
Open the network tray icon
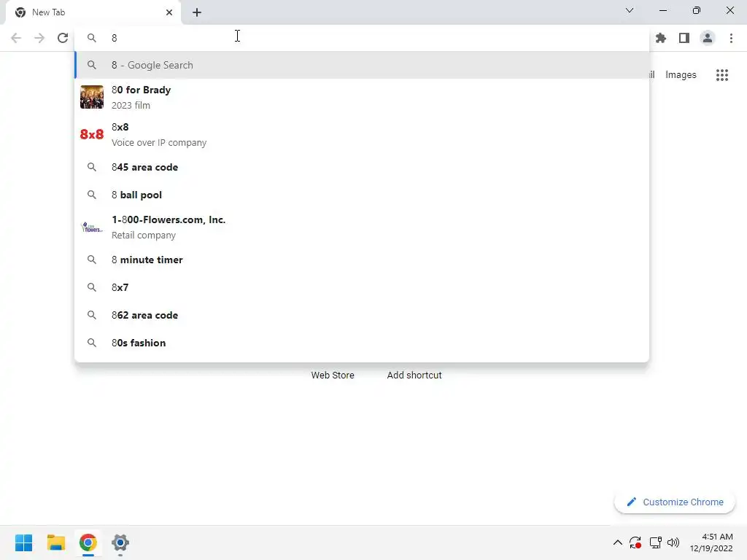[656, 542]
